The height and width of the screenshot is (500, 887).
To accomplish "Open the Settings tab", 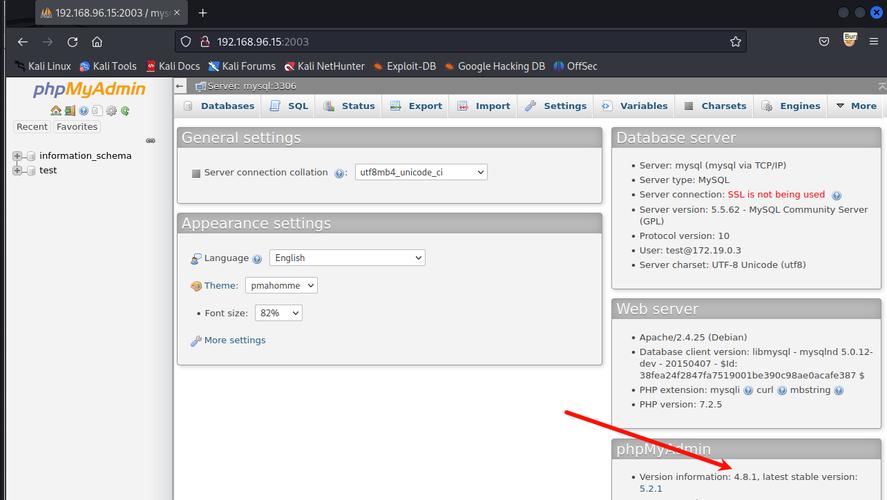I will tap(556, 106).
